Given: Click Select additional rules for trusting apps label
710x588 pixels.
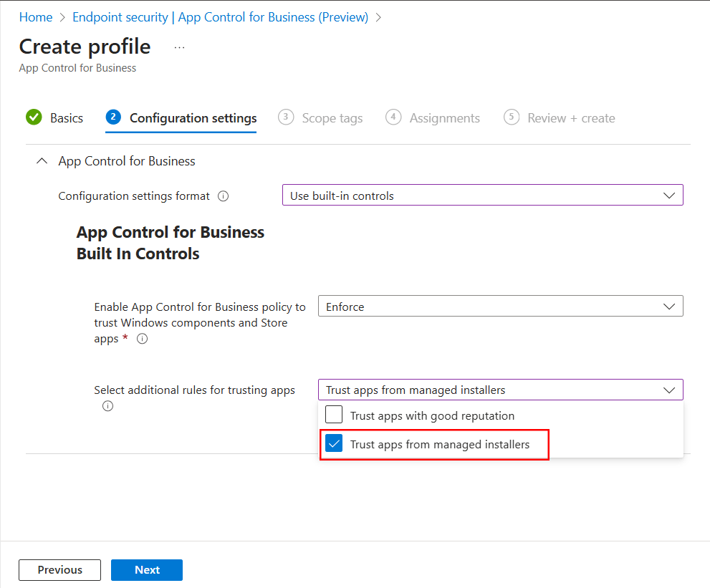Looking at the screenshot, I should pyautogui.click(x=194, y=390).
